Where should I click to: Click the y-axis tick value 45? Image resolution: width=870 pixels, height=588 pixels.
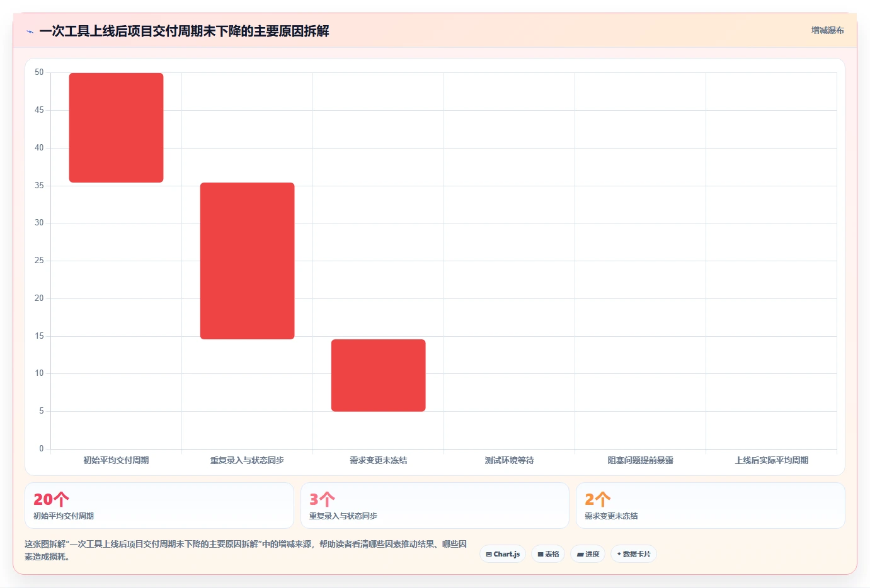pyautogui.click(x=39, y=110)
